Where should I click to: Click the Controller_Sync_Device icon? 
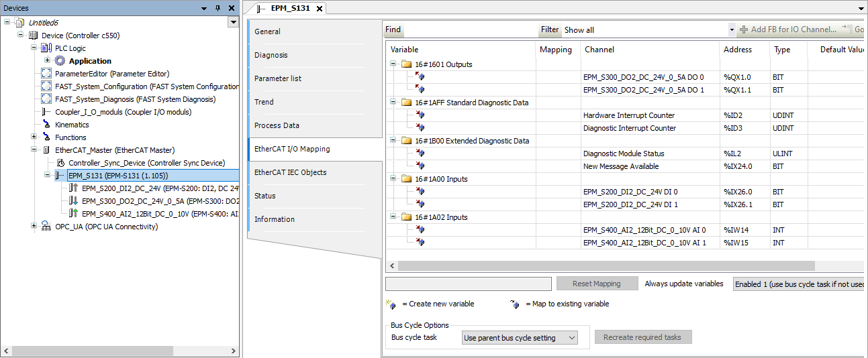click(x=61, y=163)
